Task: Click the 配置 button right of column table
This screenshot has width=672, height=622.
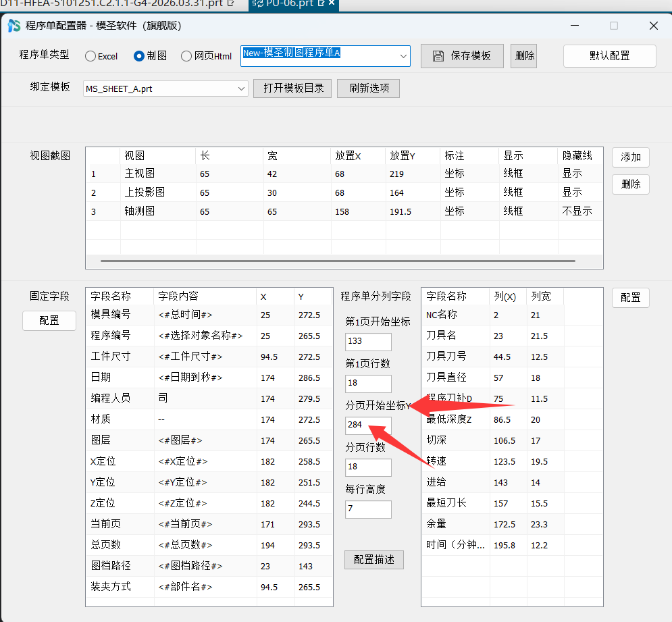Action: pyautogui.click(x=630, y=298)
